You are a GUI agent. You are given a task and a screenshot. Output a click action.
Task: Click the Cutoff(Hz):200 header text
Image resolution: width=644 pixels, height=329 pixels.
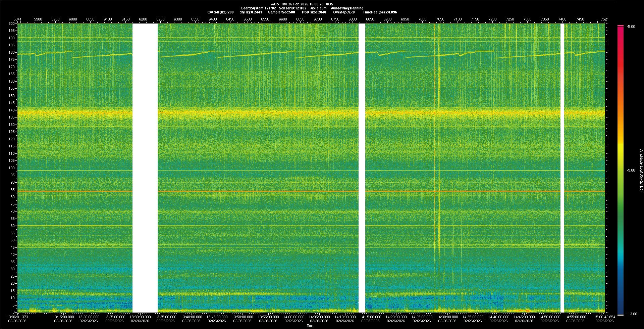[220, 12]
